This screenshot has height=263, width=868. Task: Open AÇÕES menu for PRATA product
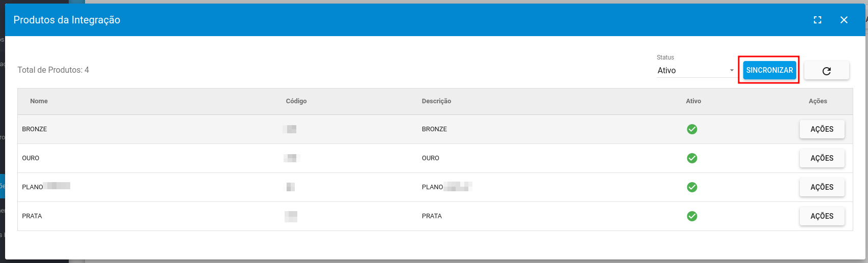(822, 216)
